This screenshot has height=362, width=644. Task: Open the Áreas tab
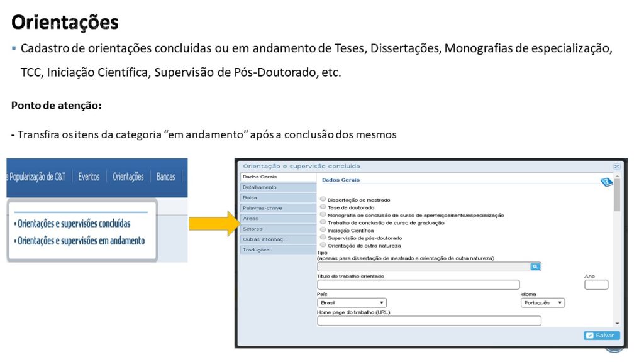pyautogui.click(x=278, y=218)
